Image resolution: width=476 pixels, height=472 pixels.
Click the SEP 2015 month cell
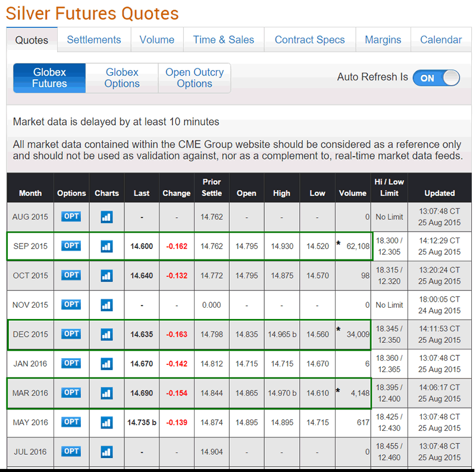point(30,246)
